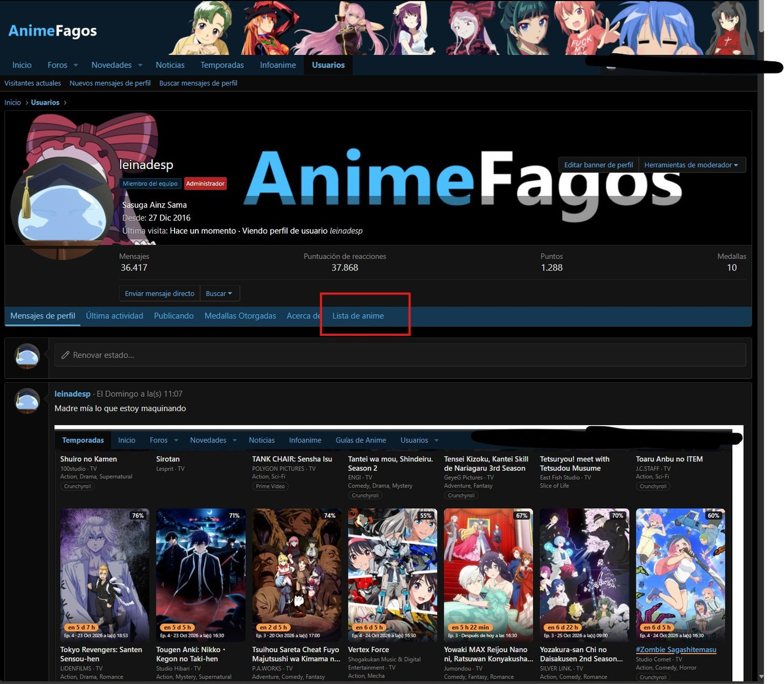Screen dimensions: 784x684
Task: Click the Renovar estado input field
Action: [400, 355]
